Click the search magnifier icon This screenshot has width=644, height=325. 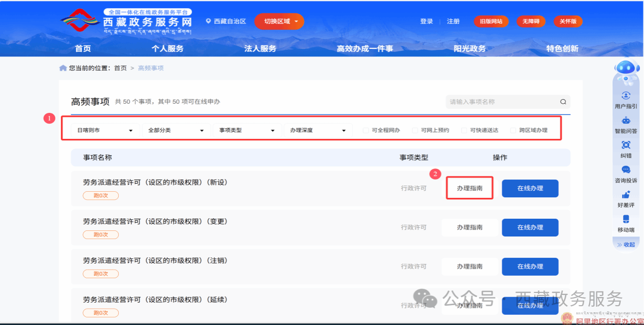pyautogui.click(x=563, y=102)
